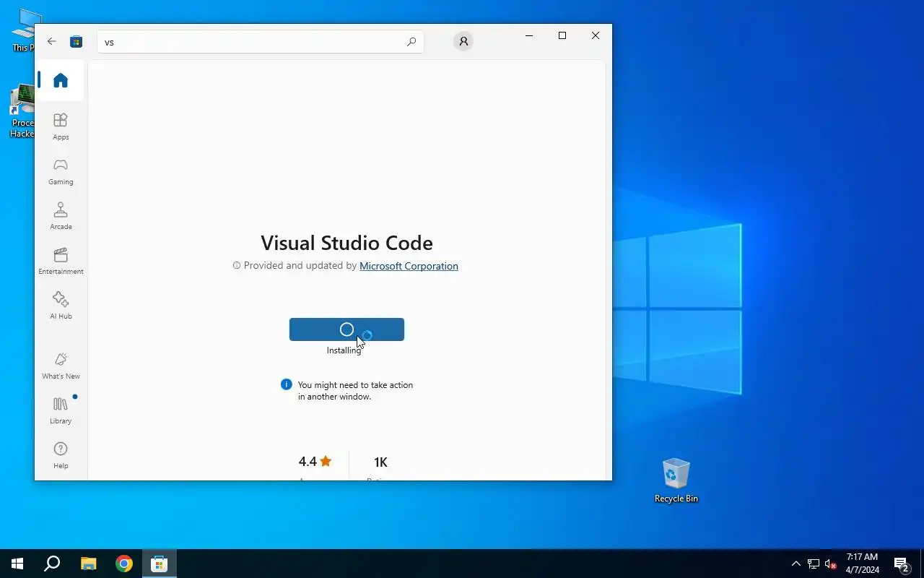Open taskbar search
Screen dimensions: 924x578
click(x=52, y=564)
